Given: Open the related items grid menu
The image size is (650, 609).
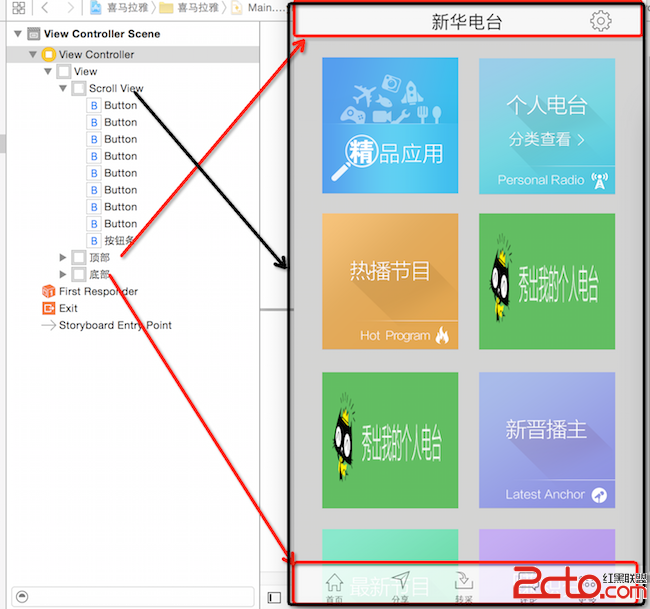Looking at the screenshot, I should click(19, 7).
